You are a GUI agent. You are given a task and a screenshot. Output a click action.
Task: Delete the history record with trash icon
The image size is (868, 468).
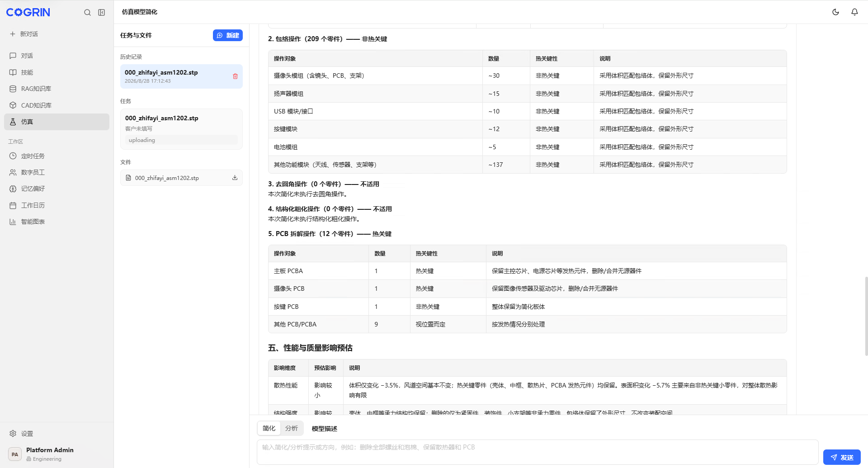pos(235,76)
